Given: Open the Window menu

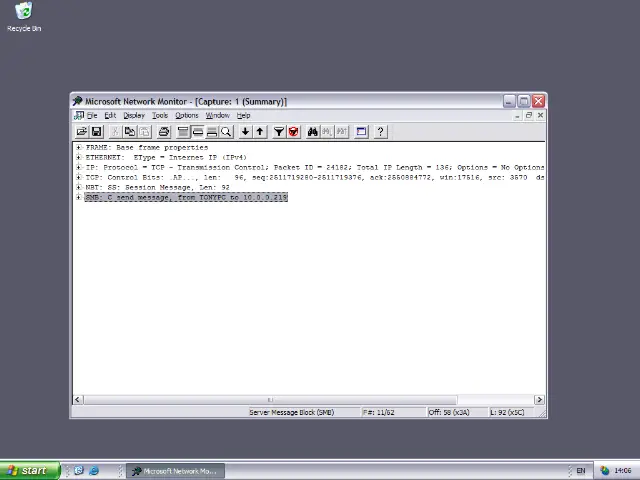Looking at the screenshot, I should click(218, 116).
